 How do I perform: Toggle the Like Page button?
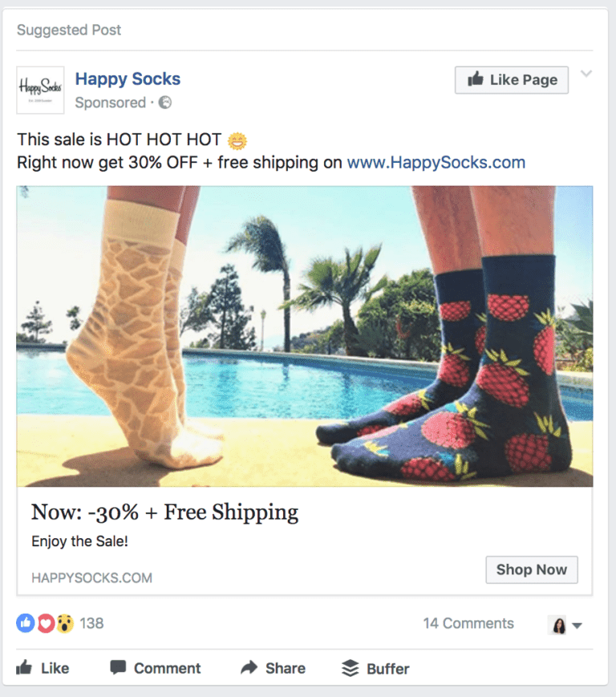[511, 79]
